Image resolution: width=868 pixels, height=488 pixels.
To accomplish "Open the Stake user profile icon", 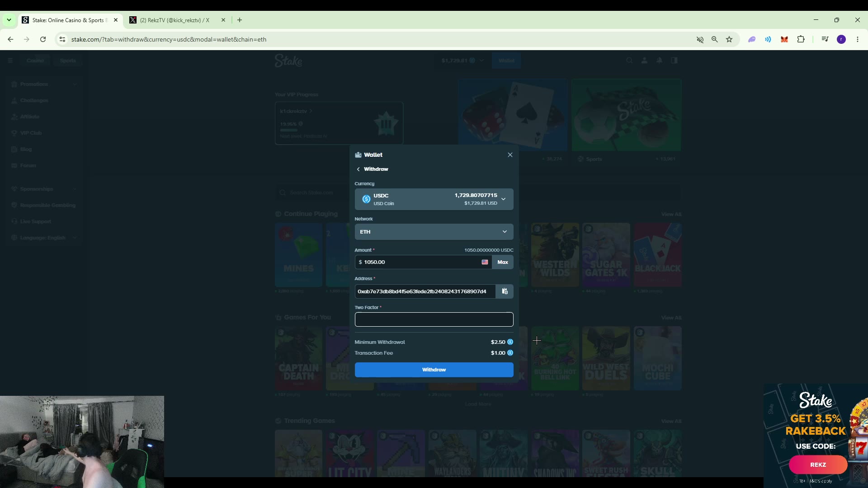I will (x=644, y=61).
